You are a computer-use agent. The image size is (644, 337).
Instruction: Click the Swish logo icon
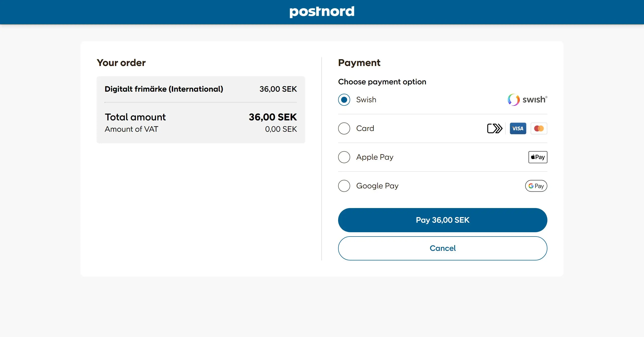click(527, 100)
